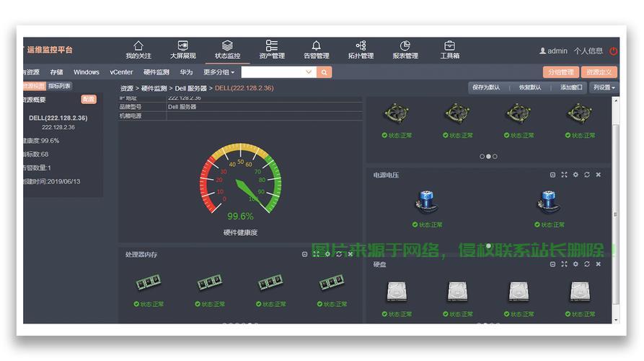Open search box dropdown chevron

pyautogui.click(x=309, y=72)
